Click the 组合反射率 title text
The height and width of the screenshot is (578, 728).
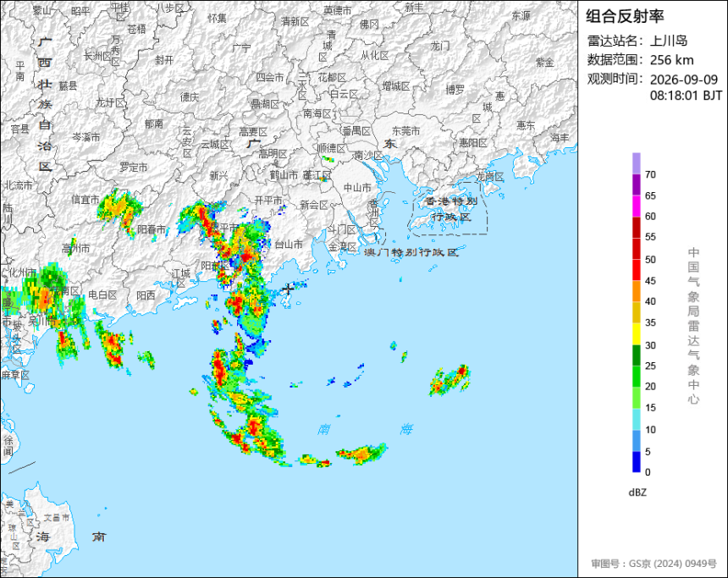pyautogui.click(x=625, y=16)
